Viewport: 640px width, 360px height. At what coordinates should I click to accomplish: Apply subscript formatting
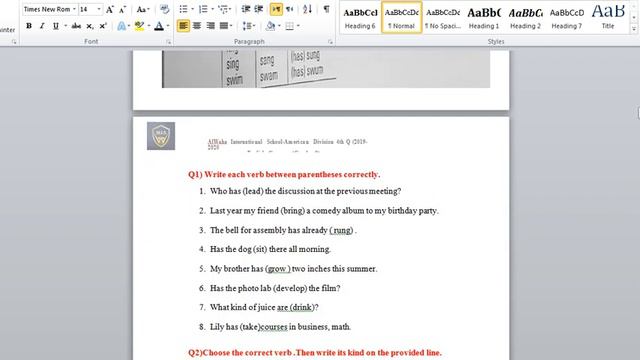click(90, 26)
